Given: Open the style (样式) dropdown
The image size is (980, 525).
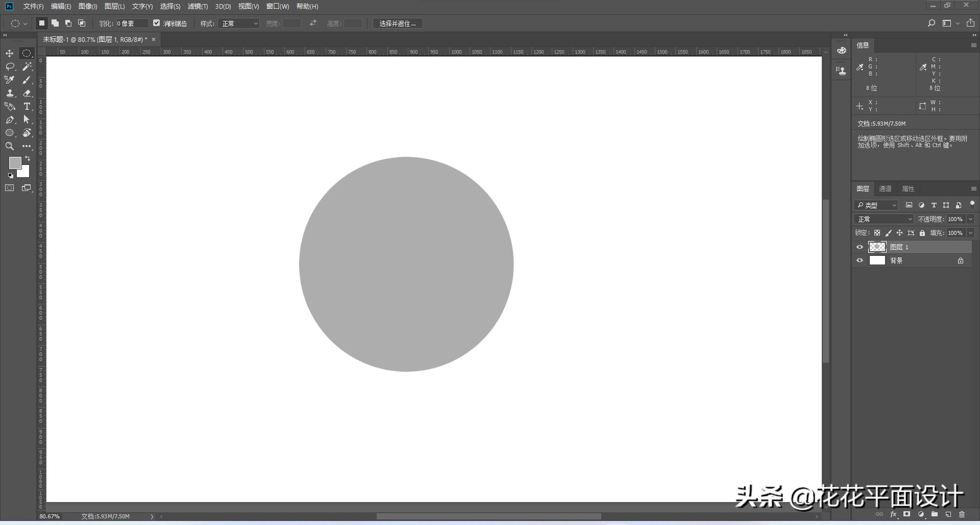Looking at the screenshot, I should click(x=239, y=23).
